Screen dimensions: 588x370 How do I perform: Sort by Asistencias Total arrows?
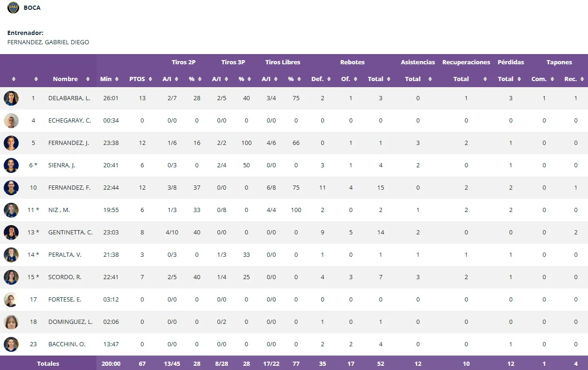[x=429, y=79]
